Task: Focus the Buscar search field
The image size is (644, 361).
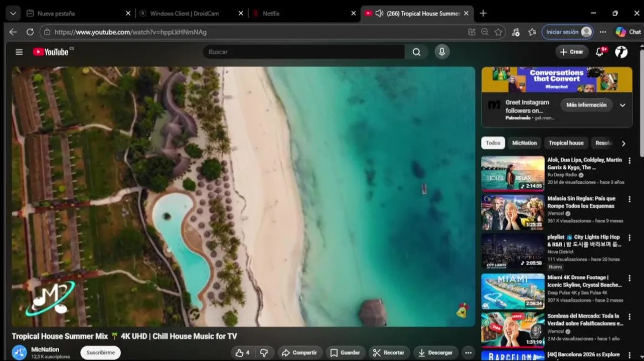Action: coord(303,52)
